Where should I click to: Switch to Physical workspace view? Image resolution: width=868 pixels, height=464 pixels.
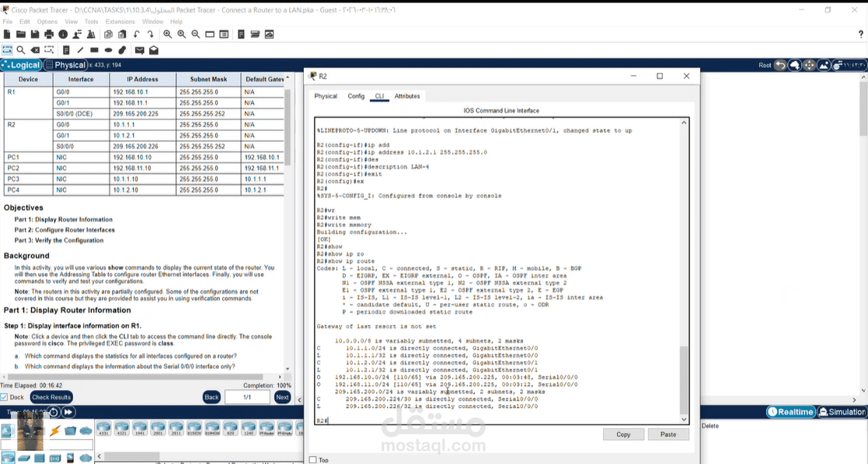click(65, 65)
